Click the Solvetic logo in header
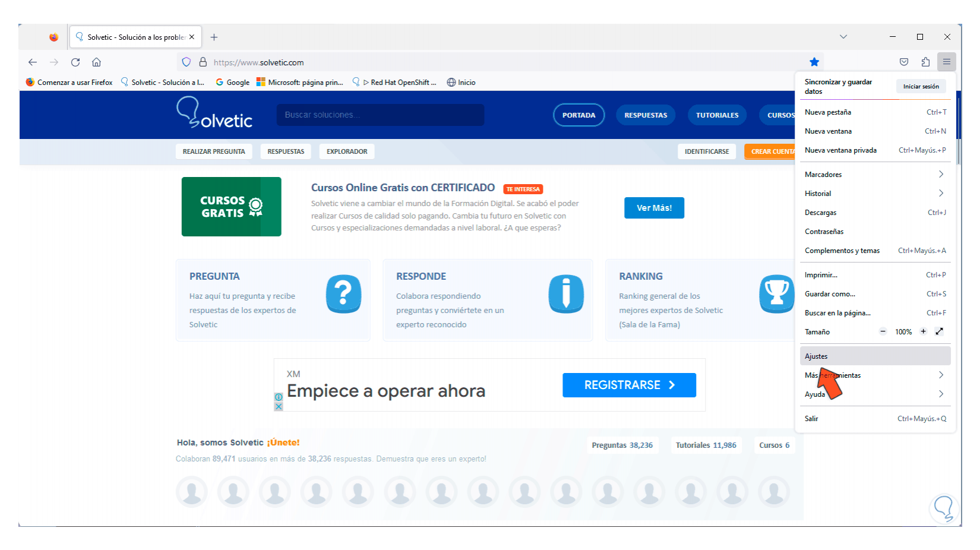Viewport: 980px width, 550px height. (214, 113)
